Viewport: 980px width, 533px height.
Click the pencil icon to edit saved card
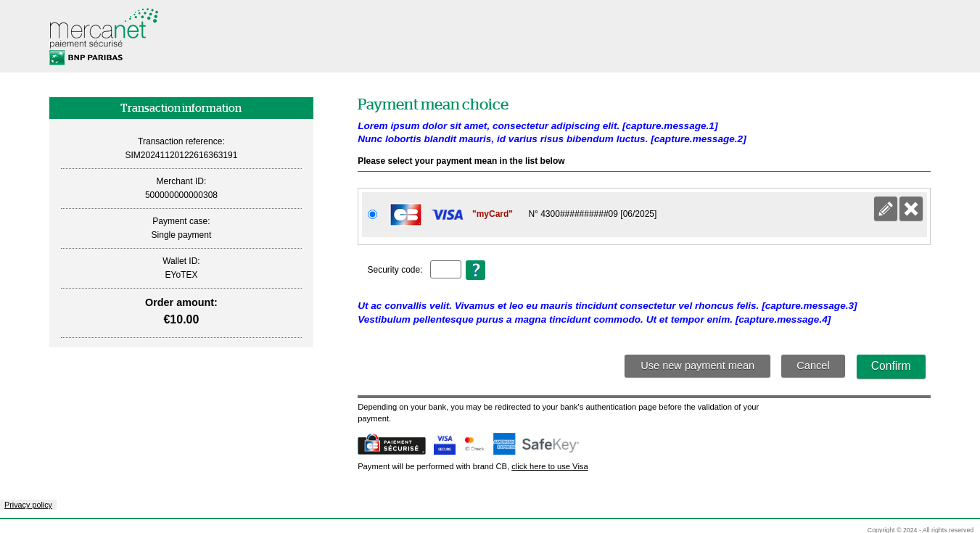tap(885, 208)
